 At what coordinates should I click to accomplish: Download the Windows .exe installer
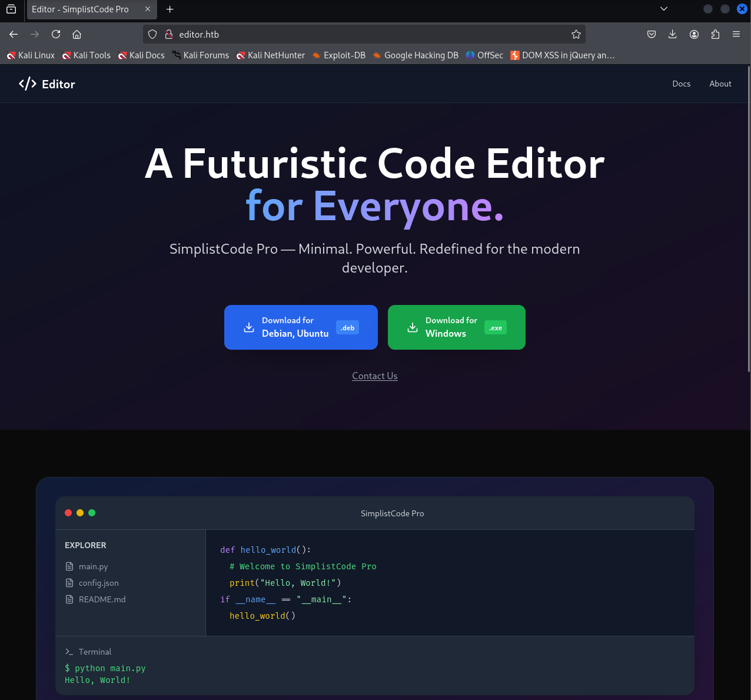(x=456, y=327)
